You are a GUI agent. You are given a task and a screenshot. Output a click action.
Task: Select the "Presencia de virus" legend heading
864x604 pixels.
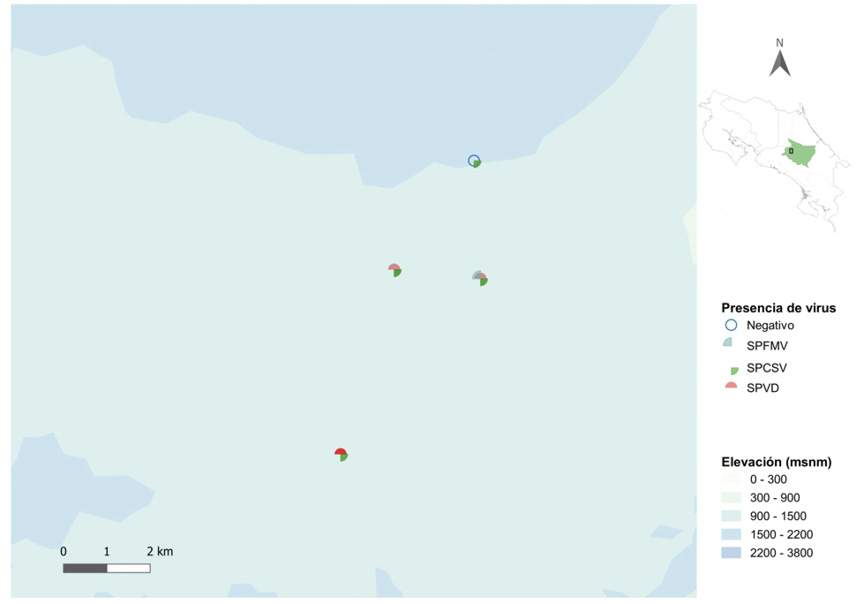click(778, 307)
